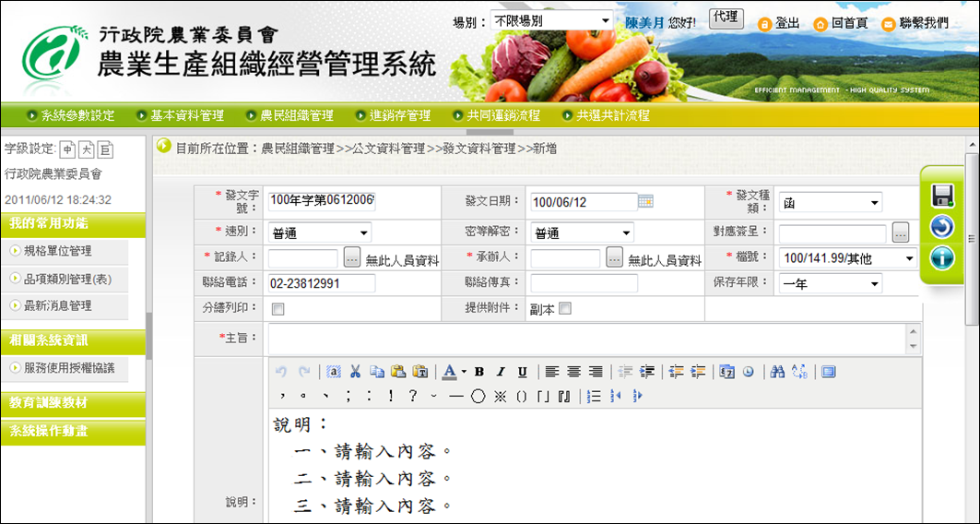
Task: Open the 密等解密 dropdown showing 普通
Action: tap(582, 233)
